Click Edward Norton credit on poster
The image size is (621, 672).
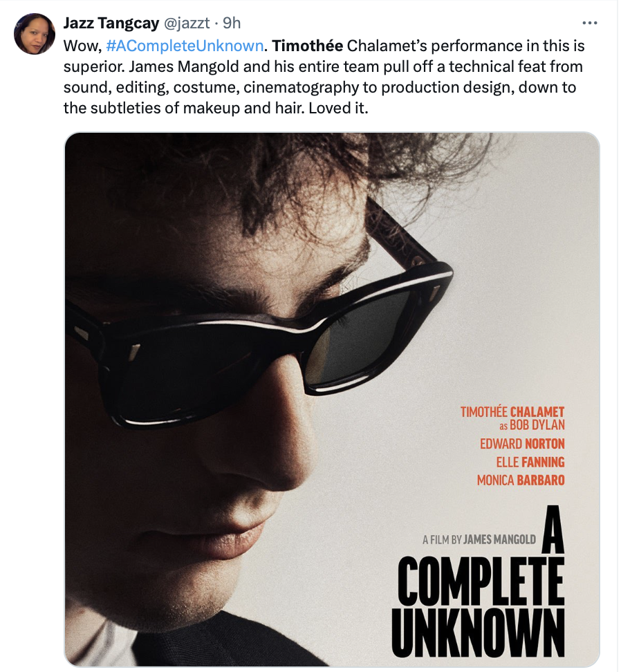(x=522, y=444)
